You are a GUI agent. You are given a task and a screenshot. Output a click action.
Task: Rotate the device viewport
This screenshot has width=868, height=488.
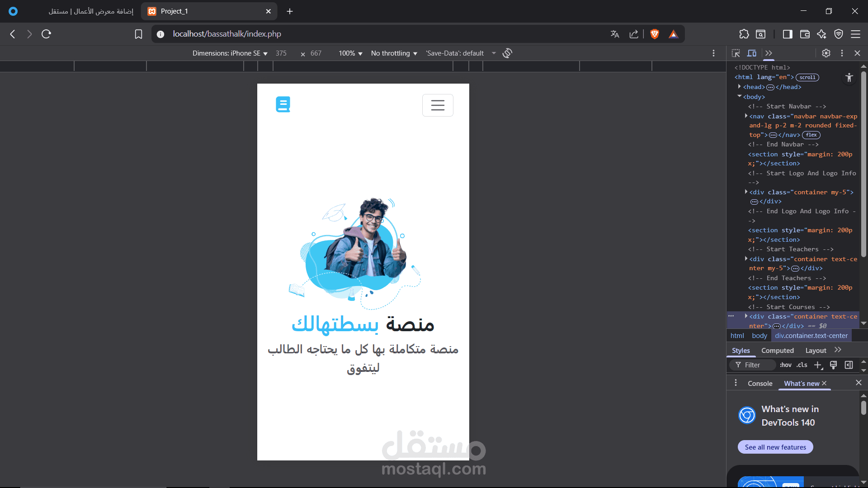pos(507,53)
